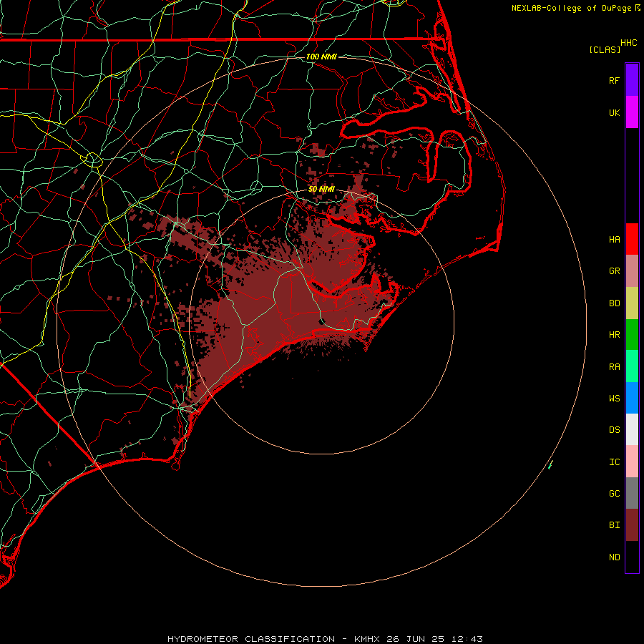Select the IC light pink legend swatch
The image size is (644, 644).
pyautogui.click(x=632, y=462)
